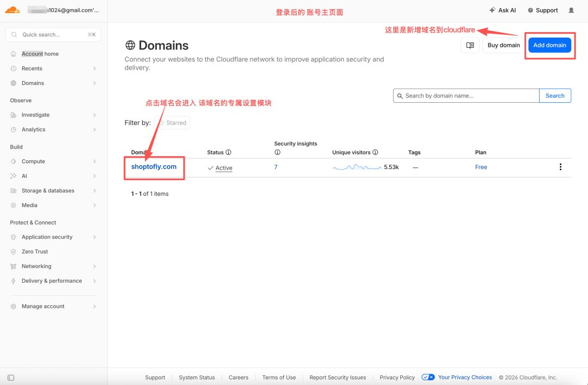
Task: Expand the Compute section chevron
Action: click(95, 162)
